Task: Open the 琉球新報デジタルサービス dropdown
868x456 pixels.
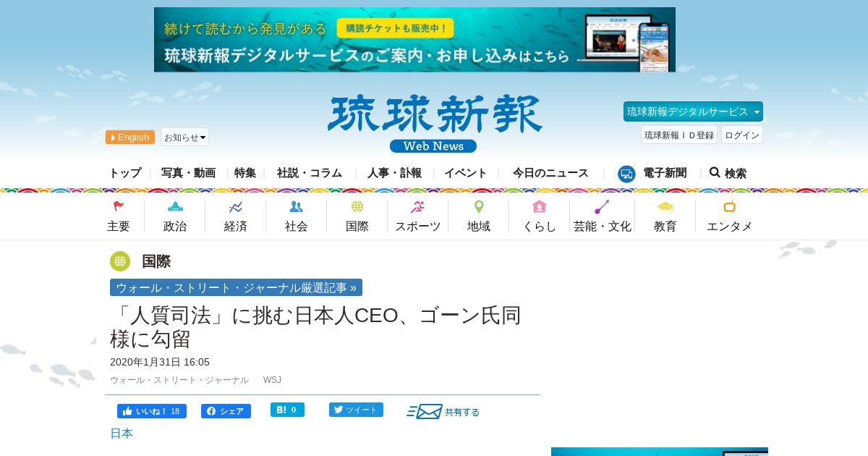Action: (x=693, y=111)
